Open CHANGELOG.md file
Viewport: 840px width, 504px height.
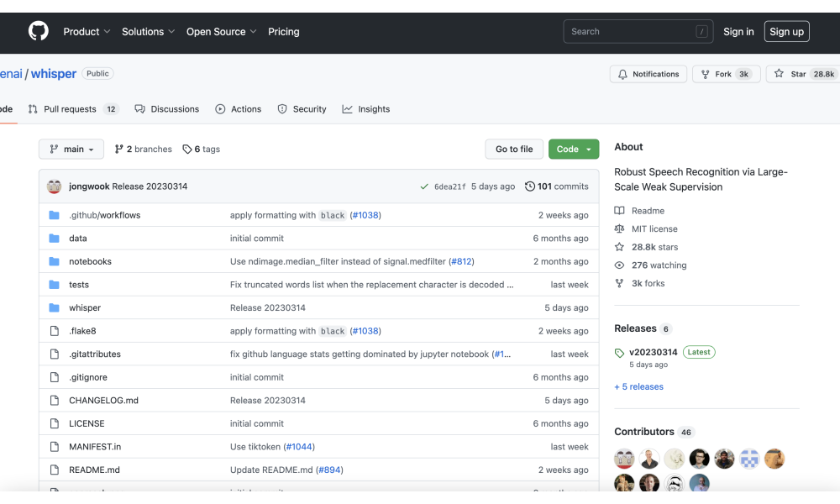(103, 401)
